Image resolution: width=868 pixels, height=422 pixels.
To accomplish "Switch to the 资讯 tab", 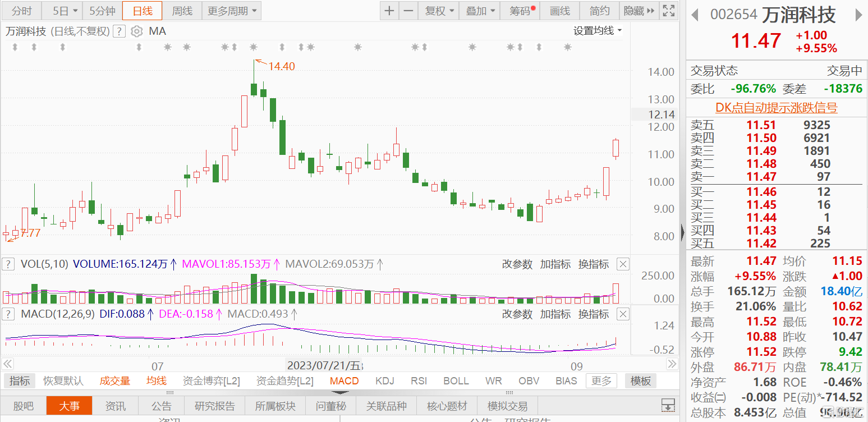I will (x=116, y=406).
